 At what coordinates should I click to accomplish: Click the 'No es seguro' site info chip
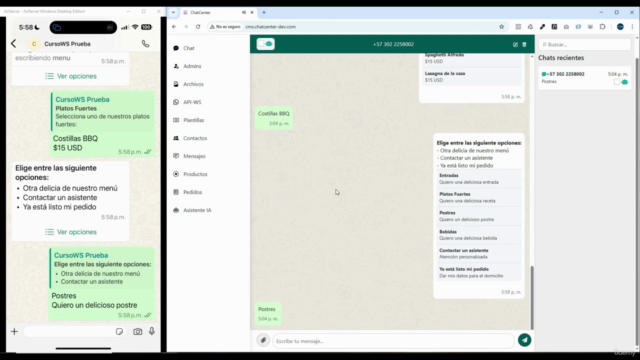(225, 27)
